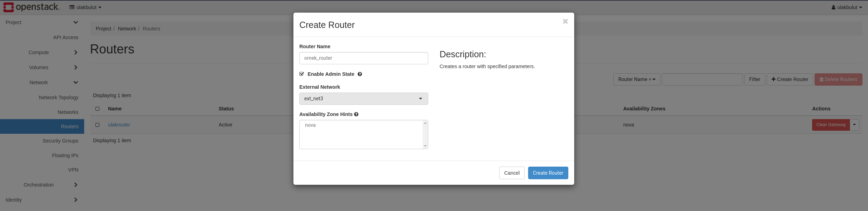Collapse the Project sidebar section

pyautogui.click(x=42, y=22)
